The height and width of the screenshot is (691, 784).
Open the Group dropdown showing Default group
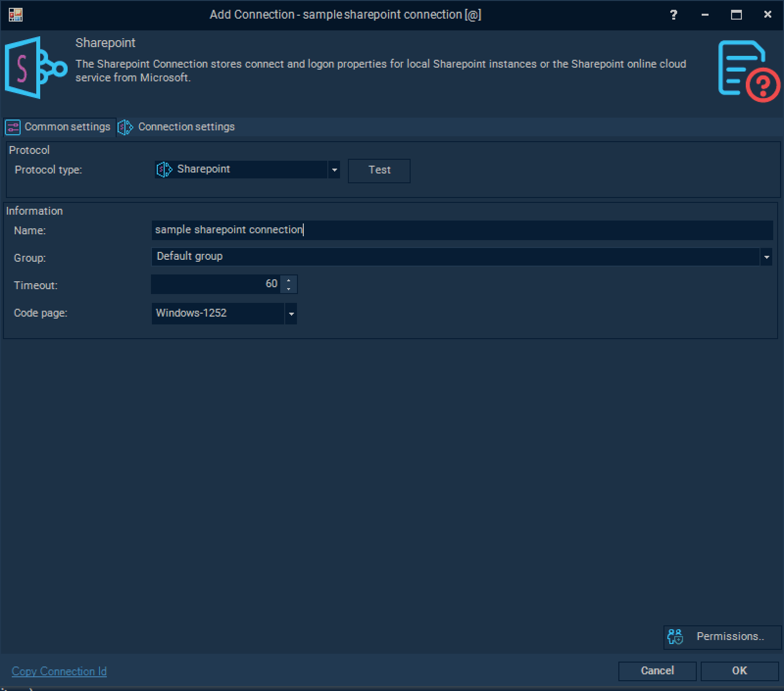[766, 257]
